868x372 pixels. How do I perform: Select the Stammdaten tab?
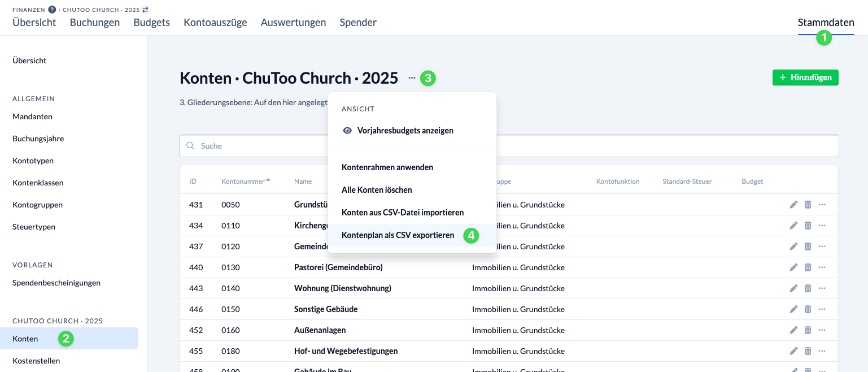tap(826, 23)
